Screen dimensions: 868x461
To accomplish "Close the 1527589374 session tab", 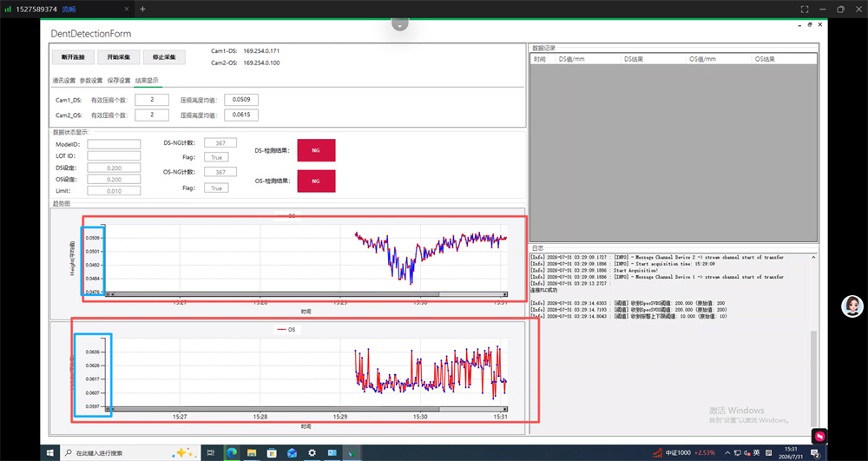I will coord(127,9).
